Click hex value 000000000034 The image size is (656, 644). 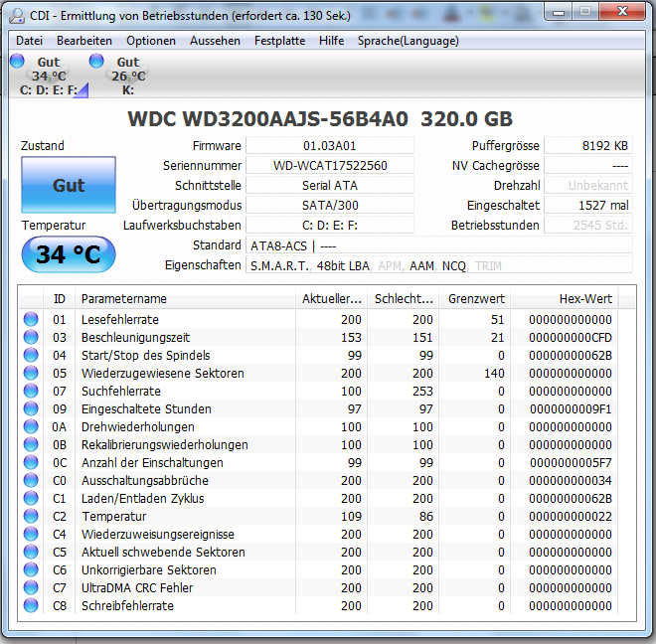pos(571,481)
